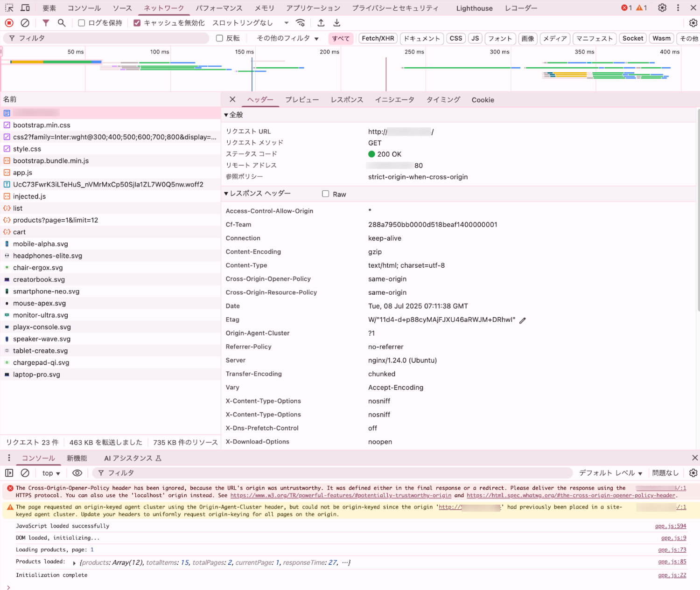Open the throttling dropdown

251,23
